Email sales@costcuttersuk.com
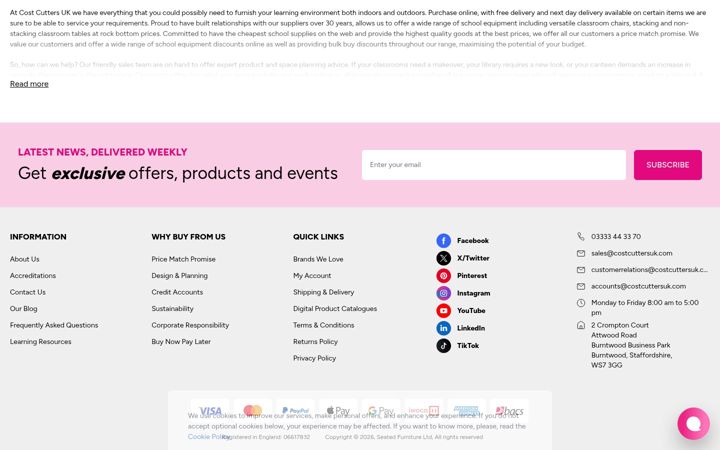 click(x=631, y=253)
